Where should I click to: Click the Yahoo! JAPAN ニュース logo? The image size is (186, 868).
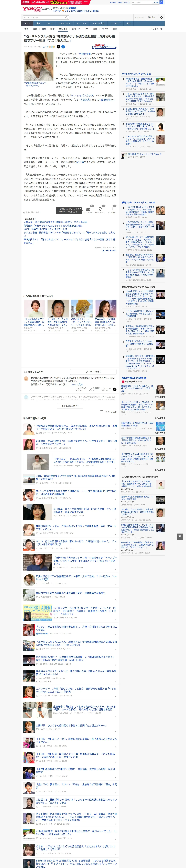click(x=37, y=9)
